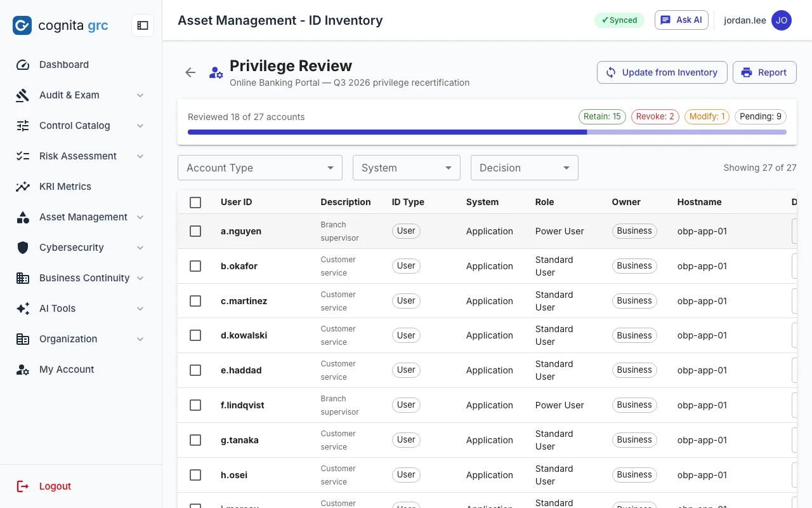812x508 pixels.
Task: Click the Revoke: 2 chip
Action: click(x=655, y=117)
